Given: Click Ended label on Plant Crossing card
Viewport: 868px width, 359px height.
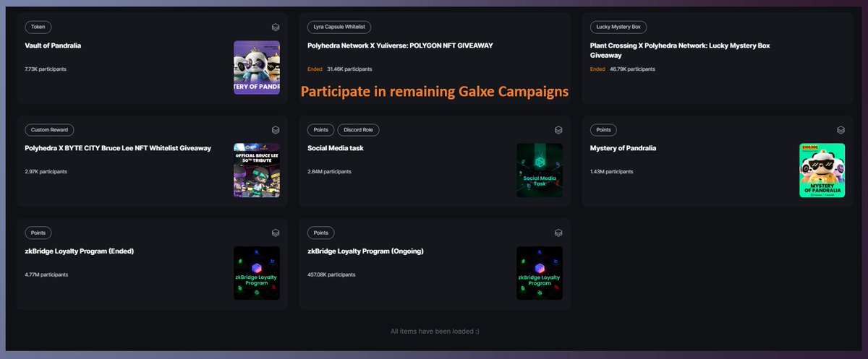Looking at the screenshot, I should [597, 69].
